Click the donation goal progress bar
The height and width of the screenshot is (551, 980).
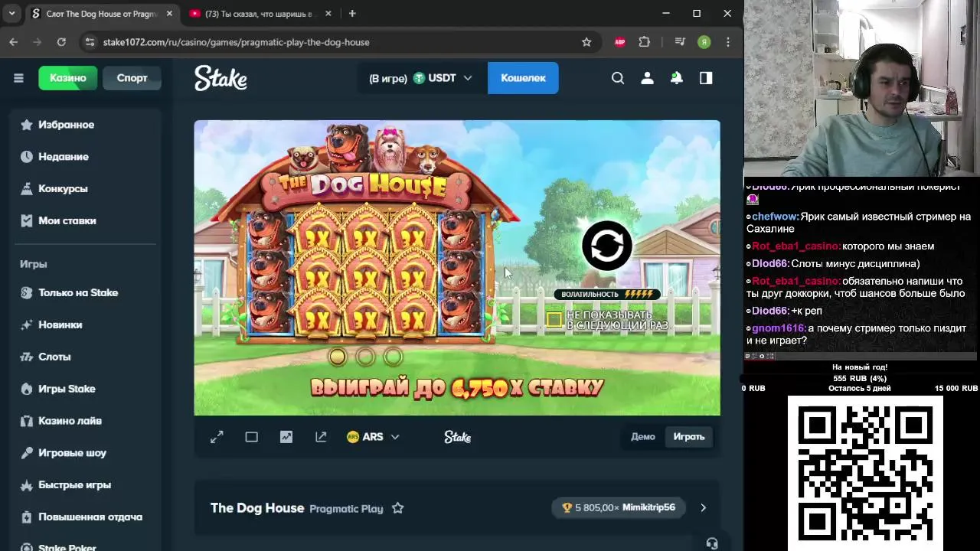pyautogui.click(x=861, y=378)
